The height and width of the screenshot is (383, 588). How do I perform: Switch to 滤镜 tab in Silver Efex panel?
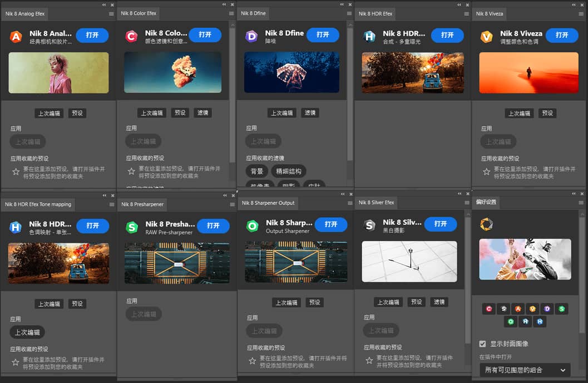(439, 302)
